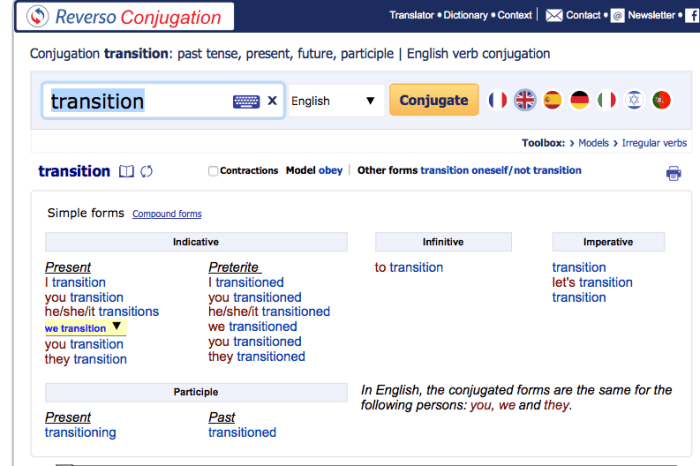
Task: Click the Italian flag icon
Action: (x=606, y=100)
